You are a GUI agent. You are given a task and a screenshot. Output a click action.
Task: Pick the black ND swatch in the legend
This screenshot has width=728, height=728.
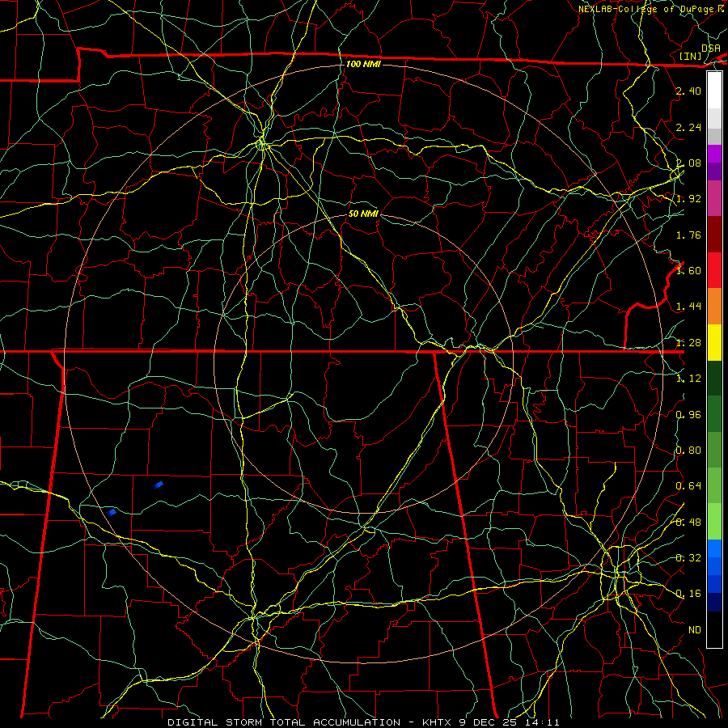[714, 629]
